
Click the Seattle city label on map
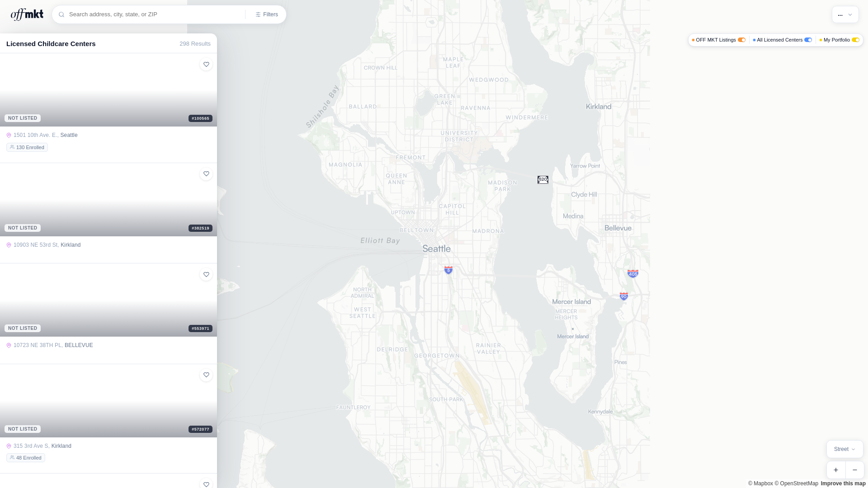pyautogui.click(x=436, y=249)
